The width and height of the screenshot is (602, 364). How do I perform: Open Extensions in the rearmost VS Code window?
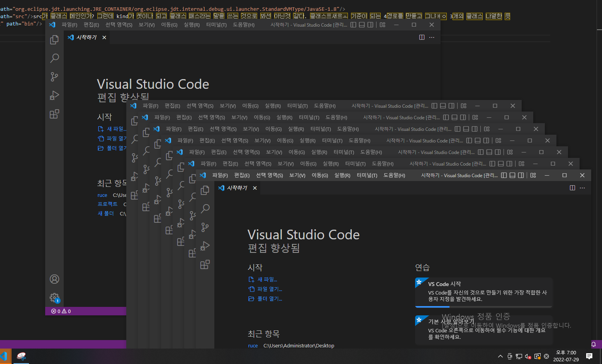pos(54,114)
